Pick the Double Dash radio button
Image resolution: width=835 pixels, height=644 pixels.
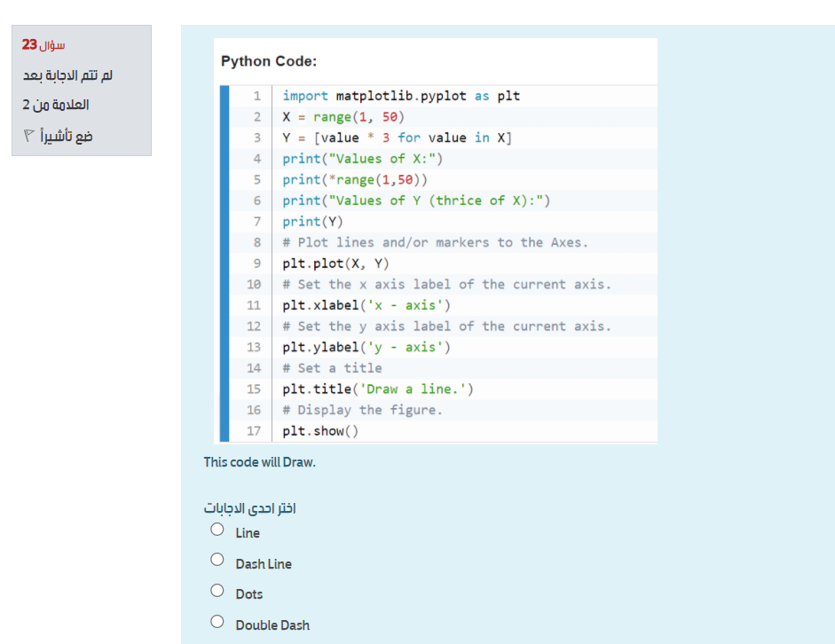[x=217, y=621]
